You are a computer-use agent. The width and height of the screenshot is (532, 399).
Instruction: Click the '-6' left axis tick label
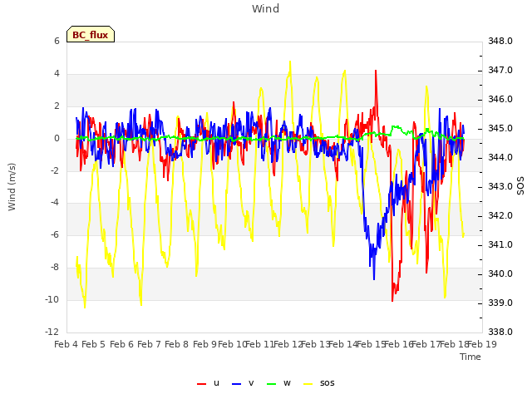point(55,234)
